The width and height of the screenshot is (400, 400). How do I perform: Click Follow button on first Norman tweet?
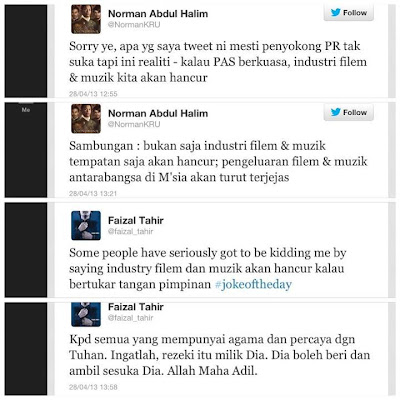click(x=349, y=13)
